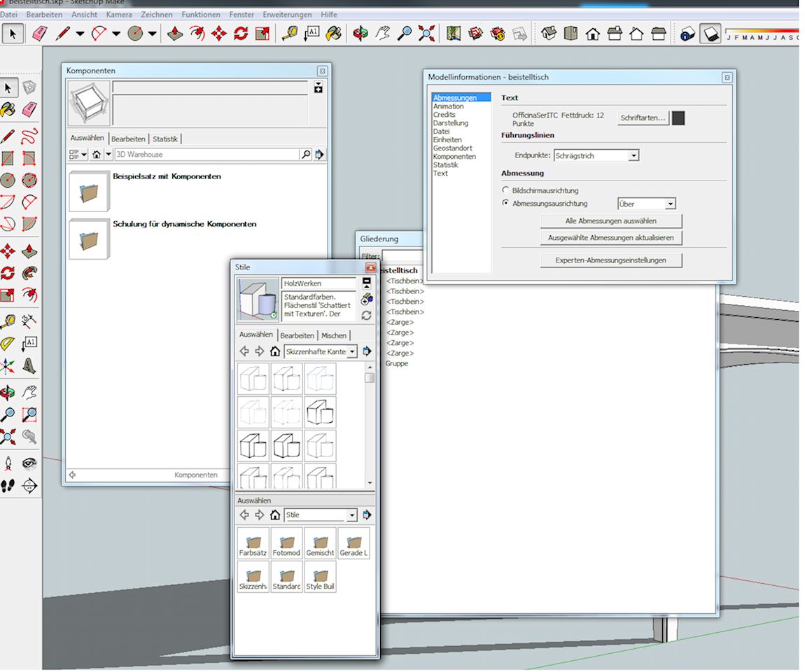Switch to Bearbeiten tab in Stile panel
Image resolution: width=805 pixels, height=672 pixels.
(x=297, y=335)
